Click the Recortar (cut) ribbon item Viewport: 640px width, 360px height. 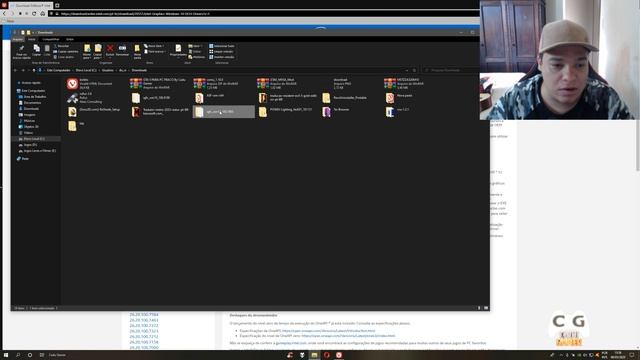click(61, 46)
